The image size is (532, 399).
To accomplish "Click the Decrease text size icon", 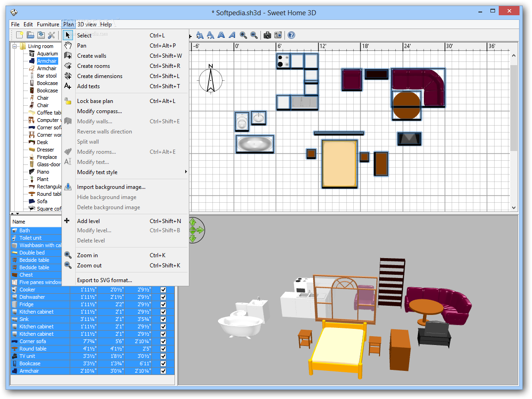I will pos(211,35).
